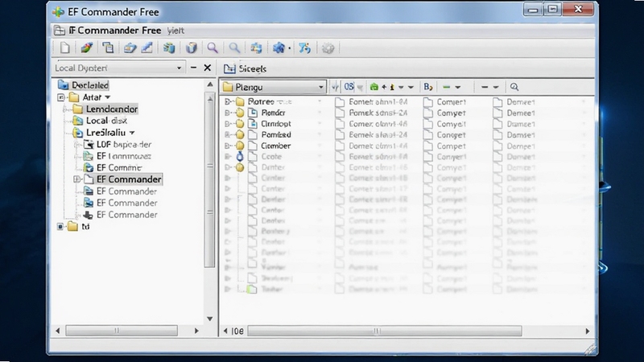Image resolution: width=644 pixels, height=362 pixels.
Task: Expand the Ciomber row in file list
Action: [227, 146]
